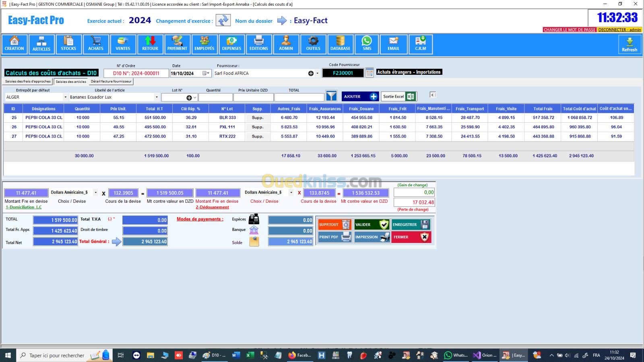Click the filter funnel icon

point(331,96)
